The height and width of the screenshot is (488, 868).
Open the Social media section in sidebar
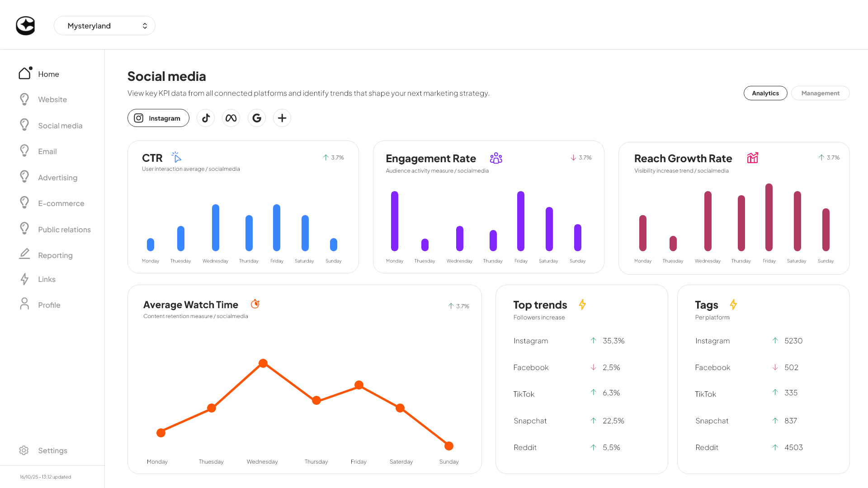pyautogui.click(x=60, y=125)
